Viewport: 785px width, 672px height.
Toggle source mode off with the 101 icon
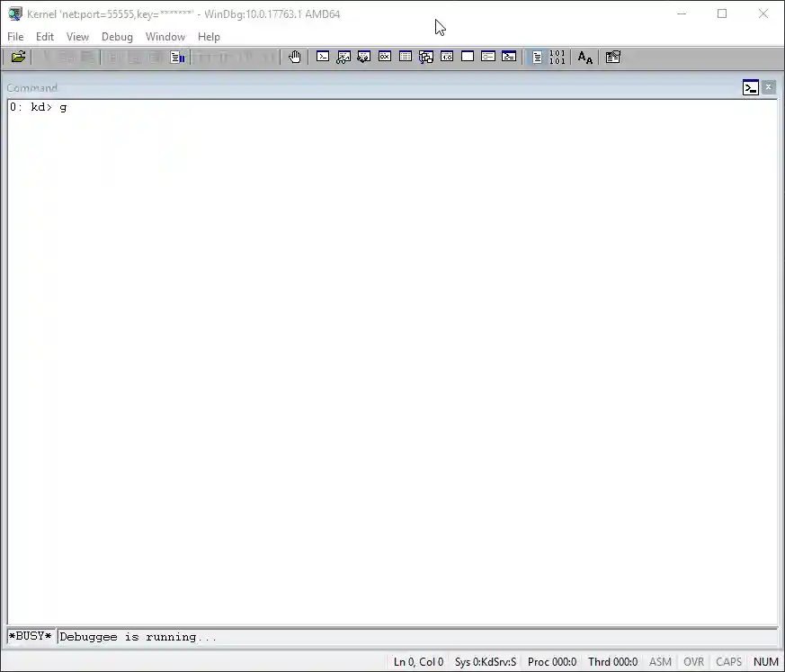556,56
